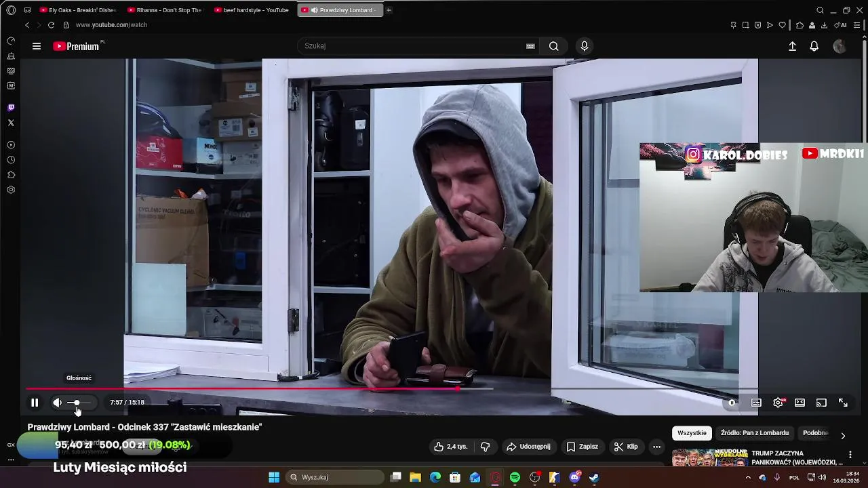Open the Opera GX main menu logo
The height and width of the screenshot is (488, 868).
pos(11,10)
